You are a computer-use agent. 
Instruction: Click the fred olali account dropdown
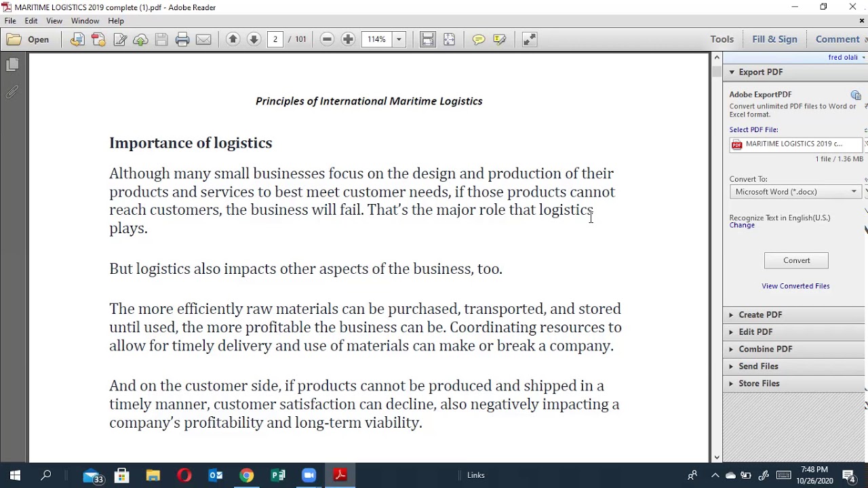tap(846, 58)
